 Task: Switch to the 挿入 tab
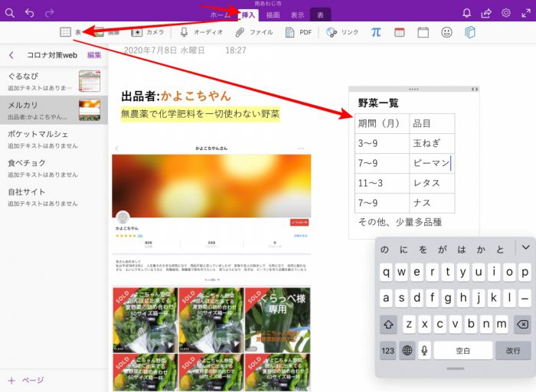[x=248, y=15]
